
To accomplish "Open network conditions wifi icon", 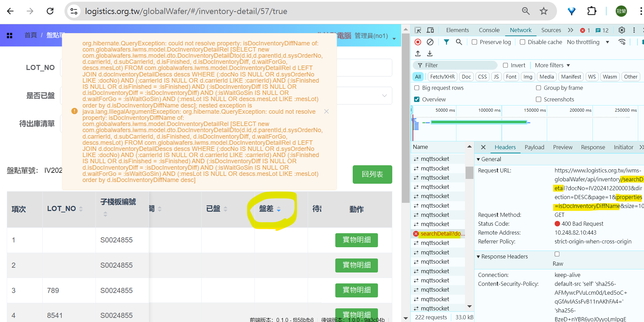I will click(x=622, y=42).
